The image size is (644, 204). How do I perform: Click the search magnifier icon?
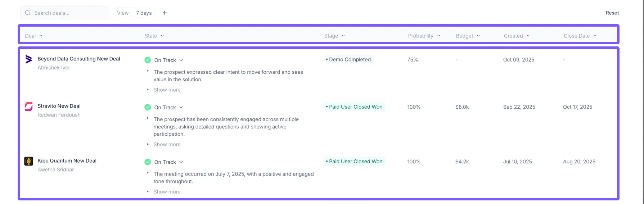click(x=28, y=13)
